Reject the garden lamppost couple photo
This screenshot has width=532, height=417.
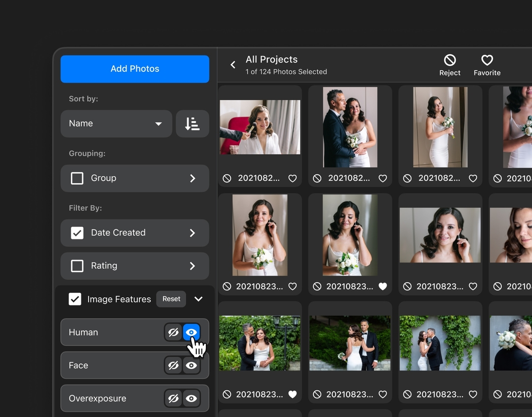click(227, 394)
